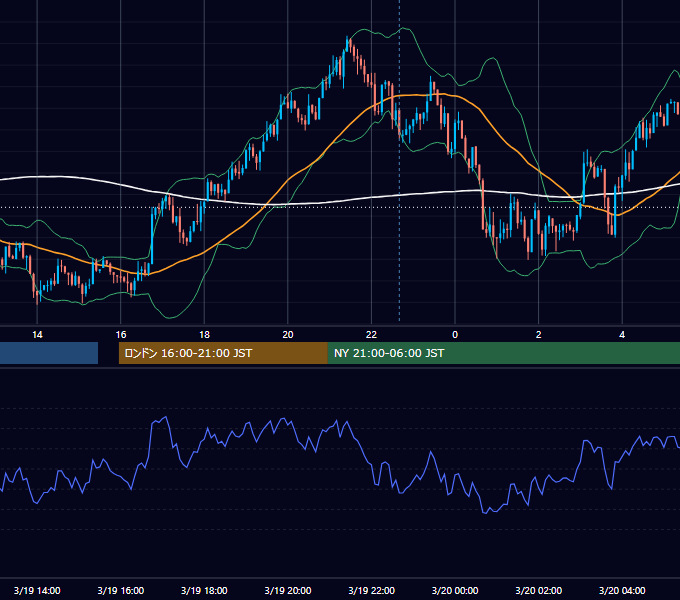This screenshot has width=680, height=600.
Task: Click the 16 hour label on price chart axis
Action: 121,335
